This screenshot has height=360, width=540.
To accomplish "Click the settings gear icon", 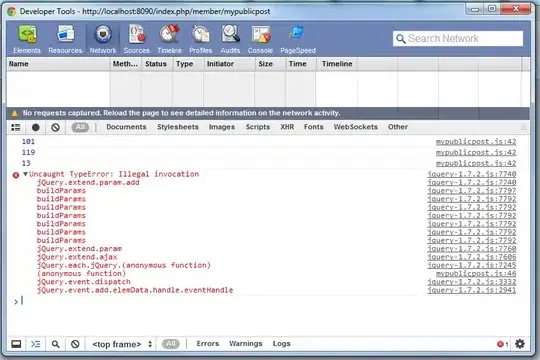I will click(520, 343).
